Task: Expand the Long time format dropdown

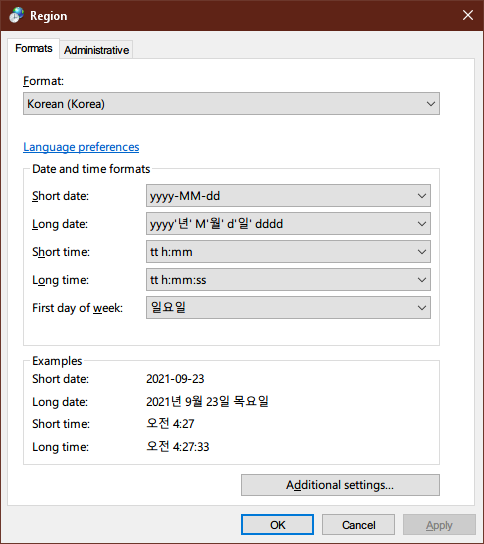Action: point(288,280)
